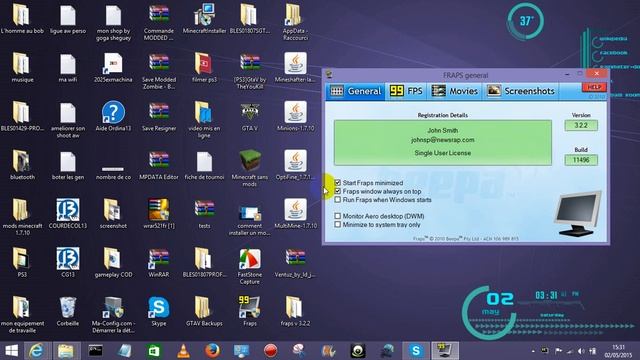Select the musique folder on the desktop
The height and width of the screenshot is (360, 640).
(x=22, y=67)
